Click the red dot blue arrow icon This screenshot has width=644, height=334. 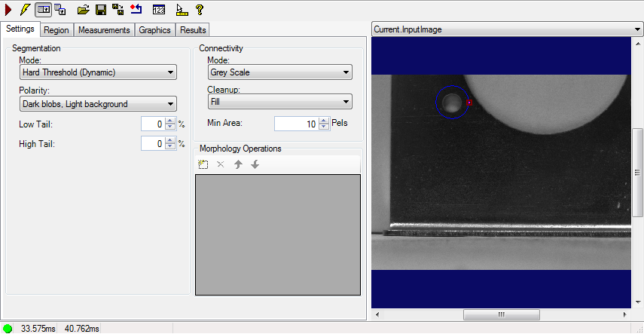tap(136, 10)
